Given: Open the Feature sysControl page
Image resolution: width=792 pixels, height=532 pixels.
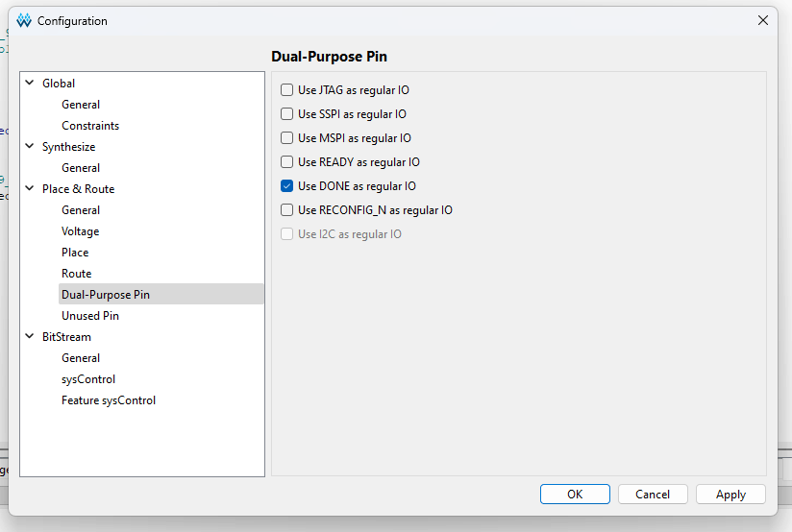Looking at the screenshot, I should [109, 400].
